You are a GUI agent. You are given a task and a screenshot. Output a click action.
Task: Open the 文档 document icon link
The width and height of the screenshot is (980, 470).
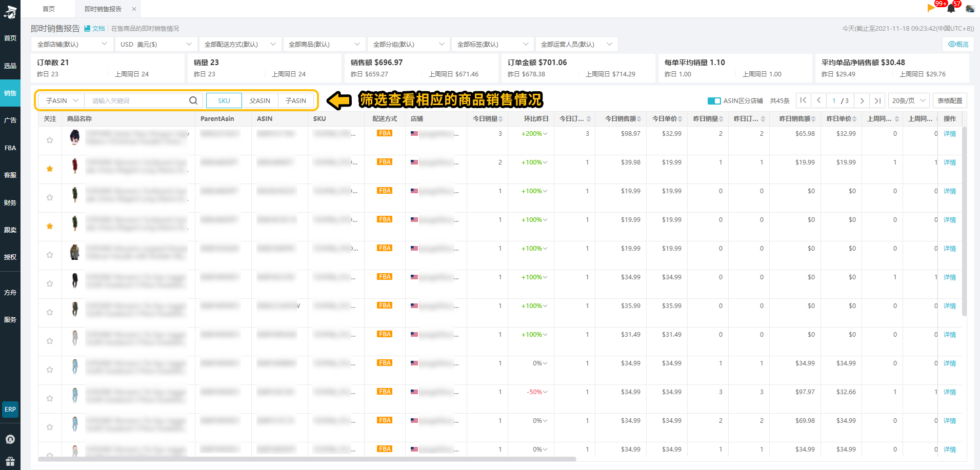tap(94, 29)
